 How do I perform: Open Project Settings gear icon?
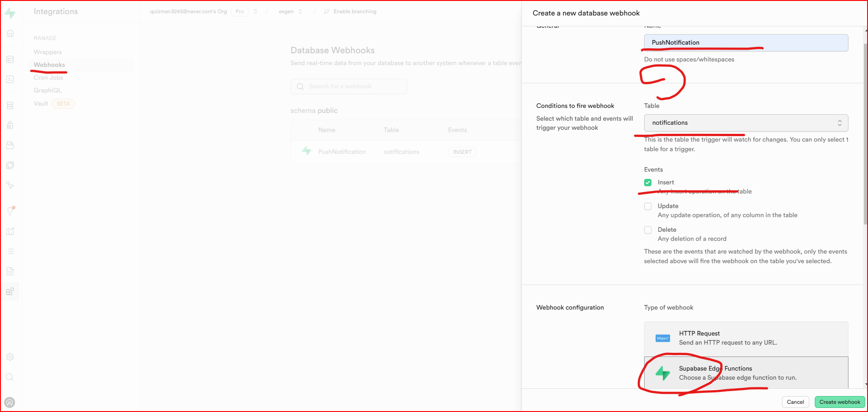pyautogui.click(x=10, y=357)
